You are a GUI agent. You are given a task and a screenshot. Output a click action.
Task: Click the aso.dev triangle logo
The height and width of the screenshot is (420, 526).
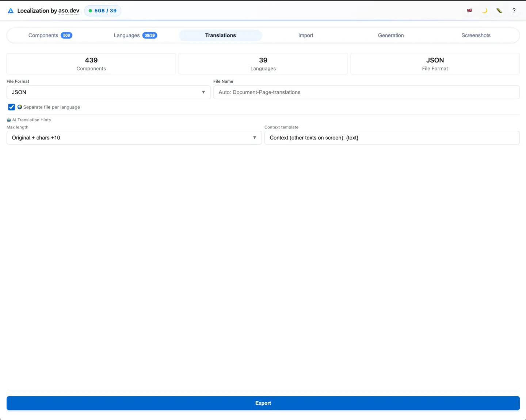tap(11, 11)
